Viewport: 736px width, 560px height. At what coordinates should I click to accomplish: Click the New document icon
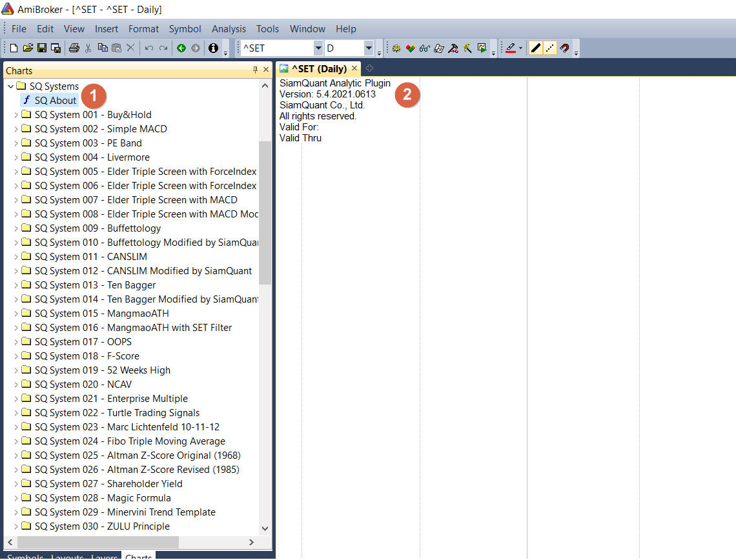14,48
